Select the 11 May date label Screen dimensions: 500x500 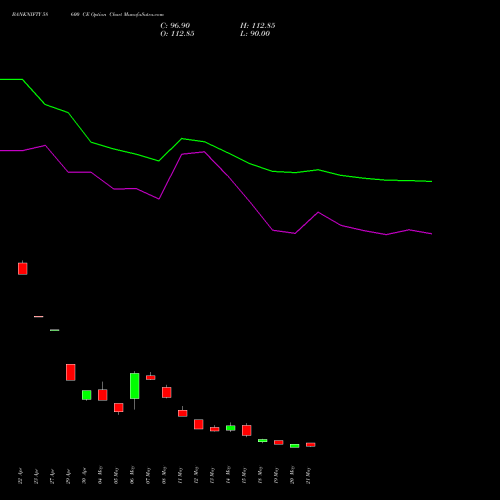[x=181, y=475]
